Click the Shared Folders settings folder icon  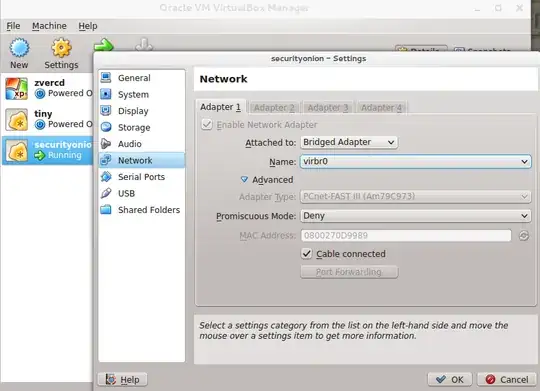pyautogui.click(x=106, y=209)
